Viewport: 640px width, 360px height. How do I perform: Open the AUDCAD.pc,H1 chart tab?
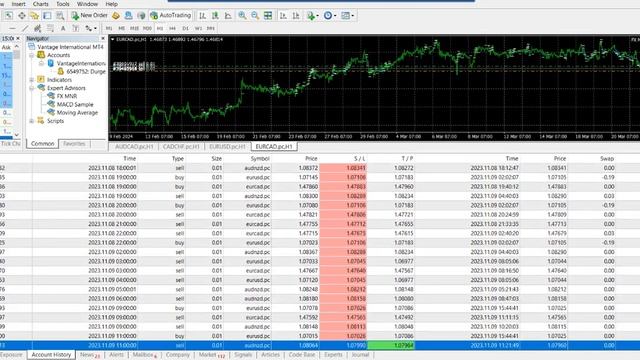134,147
